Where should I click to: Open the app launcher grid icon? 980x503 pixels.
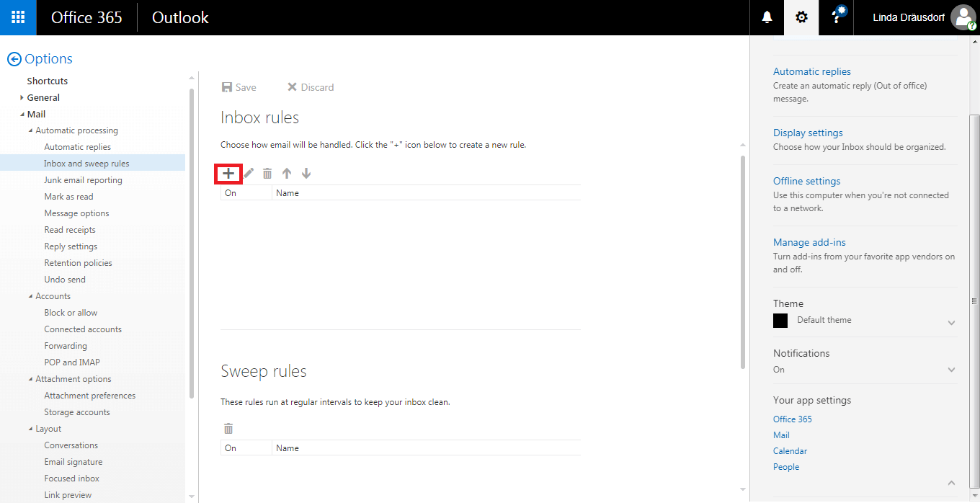(x=17, y=17)
